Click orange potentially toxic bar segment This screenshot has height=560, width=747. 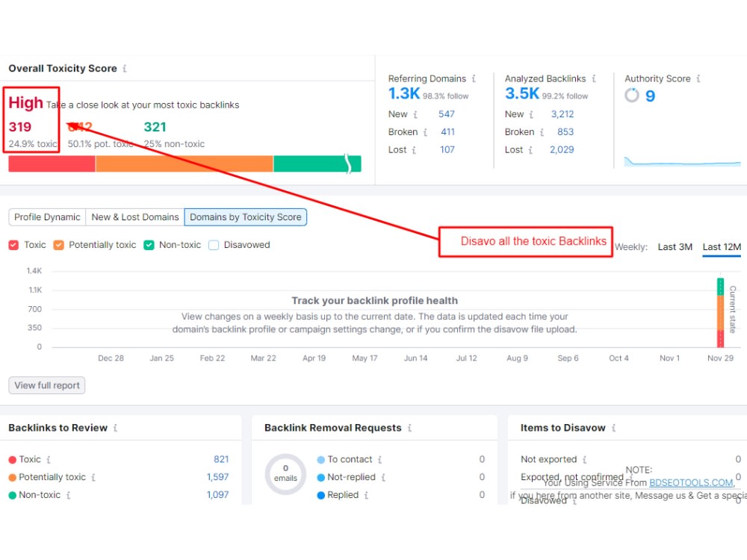(x=184, y=164)
